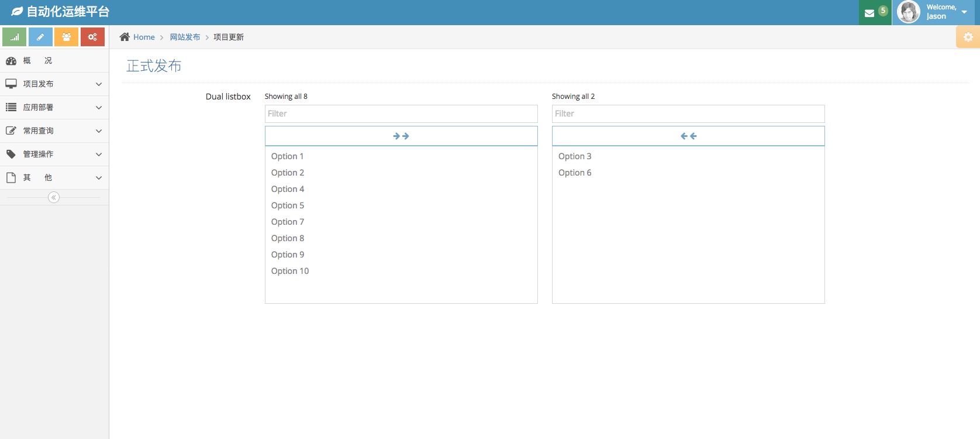Viewport: 980px width, 439px height.
Task: Go to Home breadcrumb link
Action: [x=144, y=37]
